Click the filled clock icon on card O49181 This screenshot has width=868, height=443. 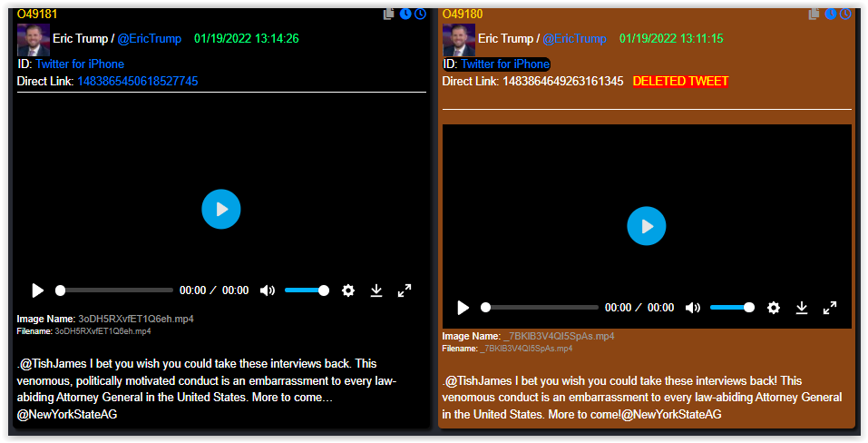(405, 14)
